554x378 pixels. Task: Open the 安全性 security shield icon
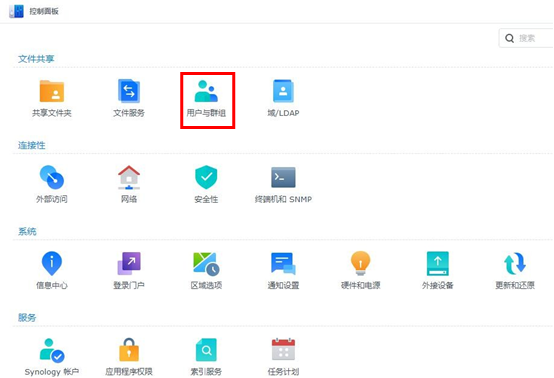pos(206,177)
